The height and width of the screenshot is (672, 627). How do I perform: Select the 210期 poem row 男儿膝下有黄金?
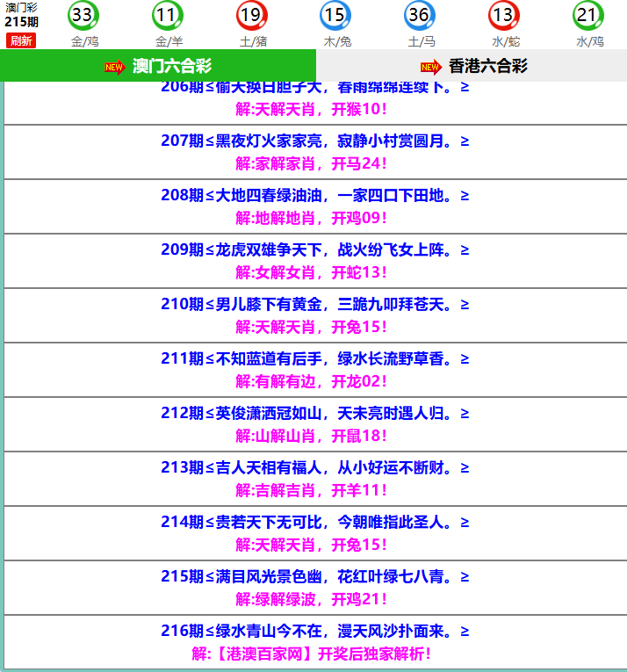coord(313,305)
